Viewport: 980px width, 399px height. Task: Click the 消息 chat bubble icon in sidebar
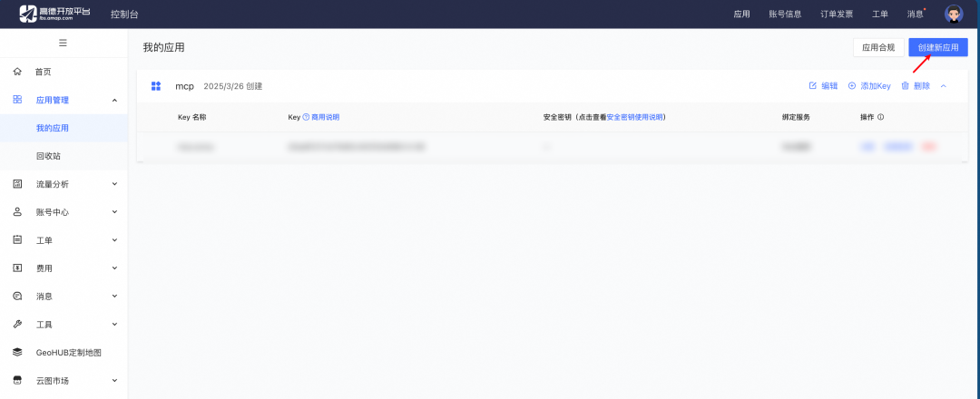(x=17, y=297)
